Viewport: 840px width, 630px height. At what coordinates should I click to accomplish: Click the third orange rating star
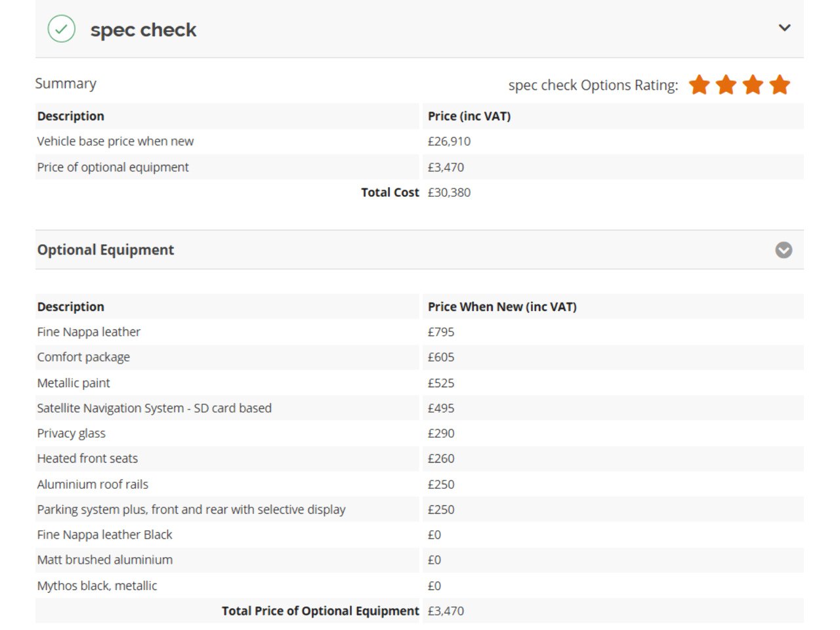(x=753, y=85)
